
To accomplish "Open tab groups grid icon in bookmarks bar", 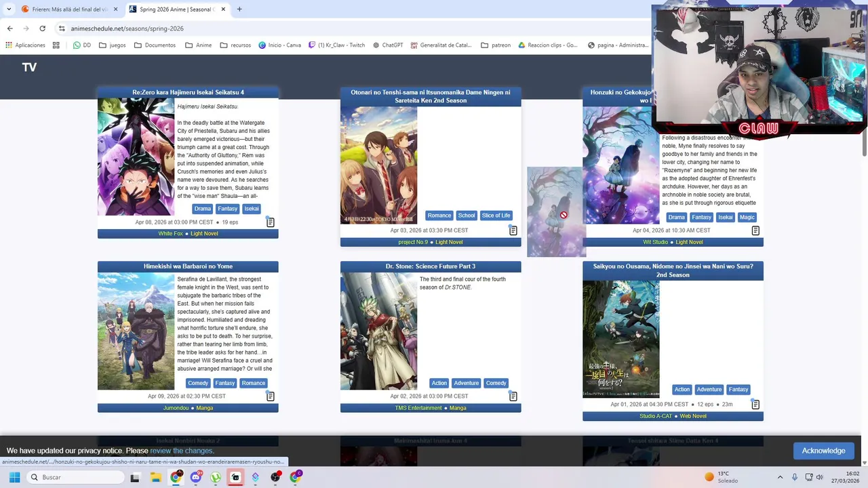I will [56, 45].
